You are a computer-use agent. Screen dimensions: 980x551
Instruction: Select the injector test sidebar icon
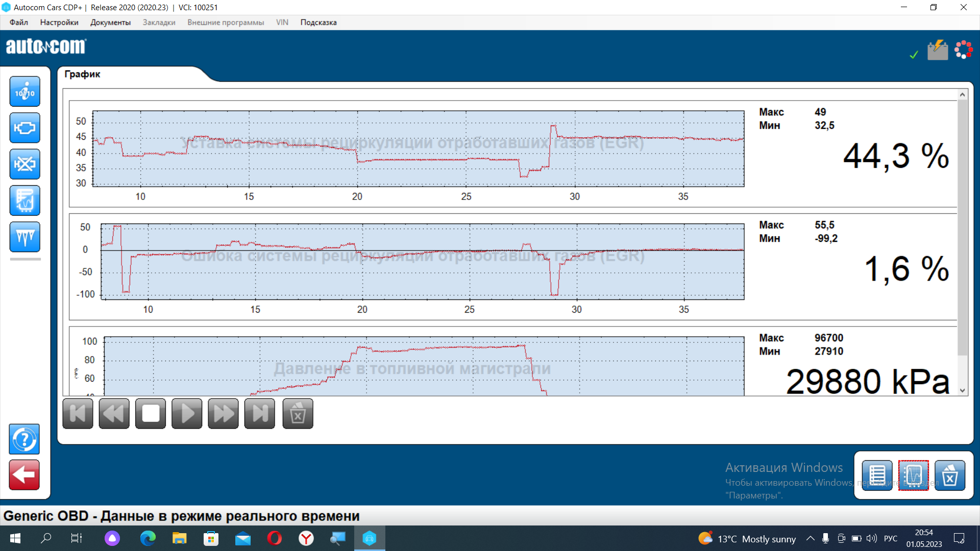pyautogui.click(x=24, y=237)
